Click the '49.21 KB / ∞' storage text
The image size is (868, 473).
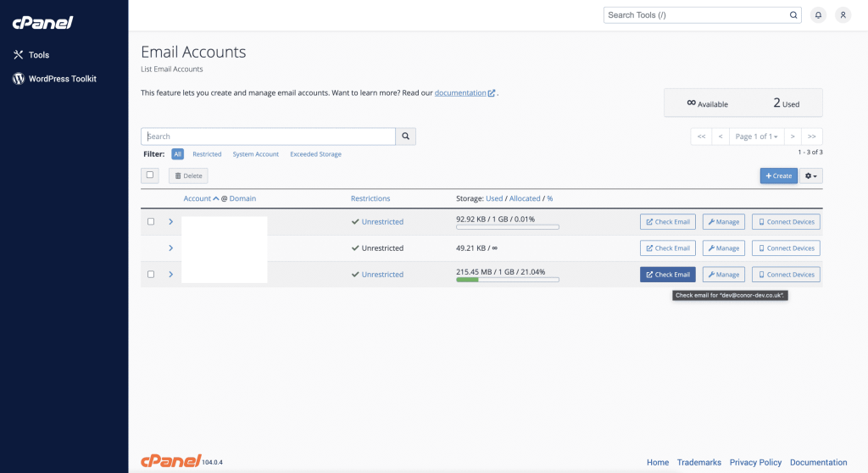[x=476, y=248]
